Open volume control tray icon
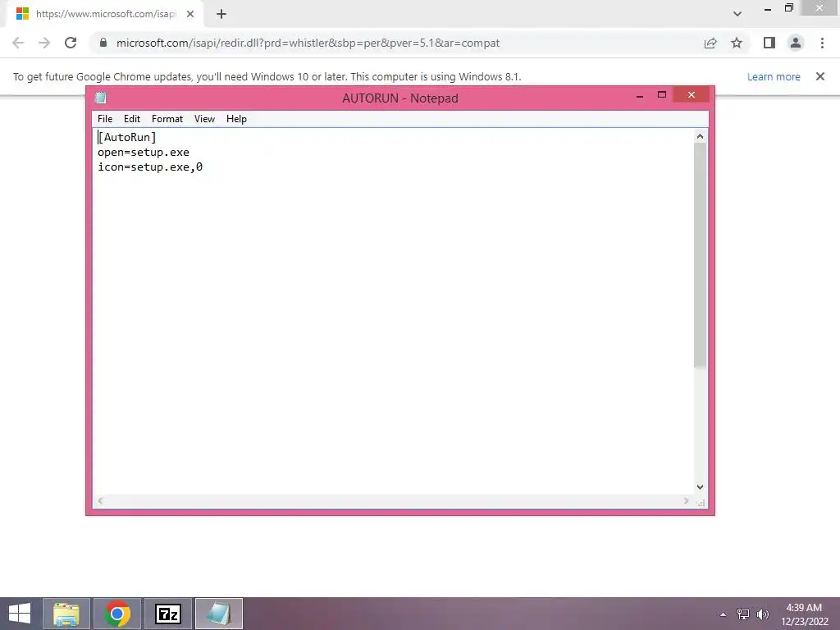 pos(763,614)
